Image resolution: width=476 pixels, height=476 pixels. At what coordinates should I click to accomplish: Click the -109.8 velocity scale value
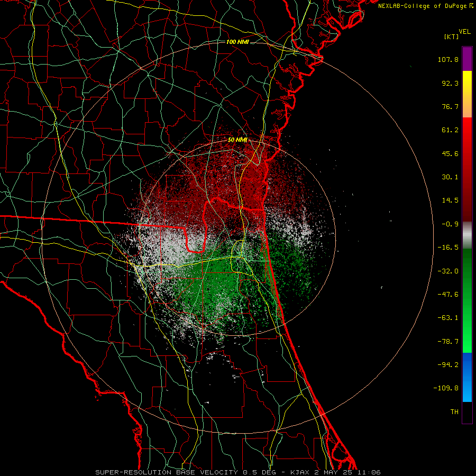[446, 388]
